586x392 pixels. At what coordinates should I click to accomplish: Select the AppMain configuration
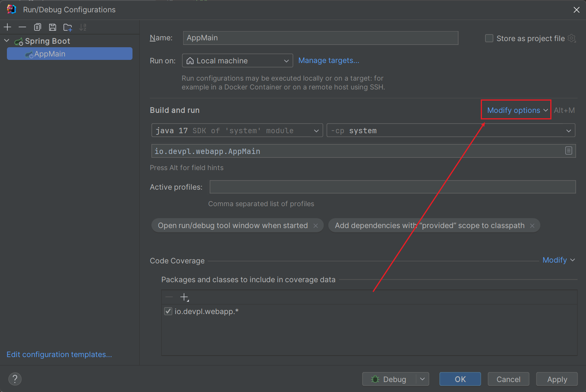click(70, 54)
